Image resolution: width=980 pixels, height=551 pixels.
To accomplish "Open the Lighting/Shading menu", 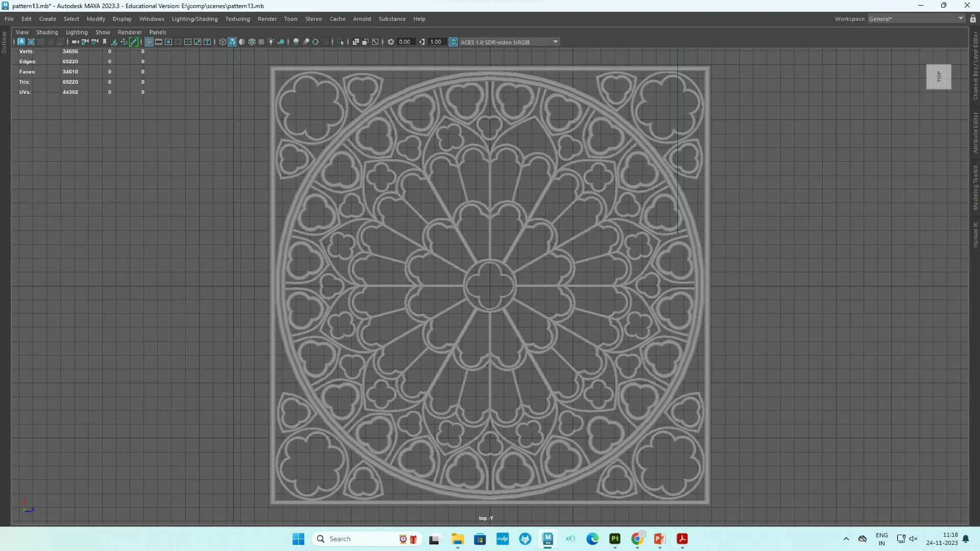I will [194, 19].
